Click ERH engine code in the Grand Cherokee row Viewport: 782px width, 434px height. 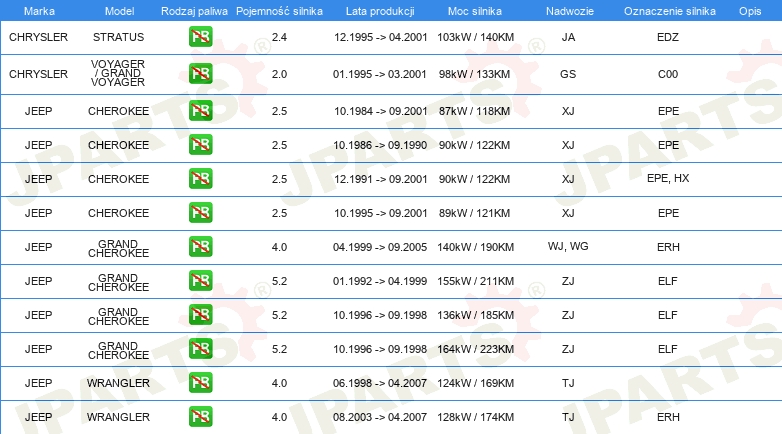tap(668, 247)
